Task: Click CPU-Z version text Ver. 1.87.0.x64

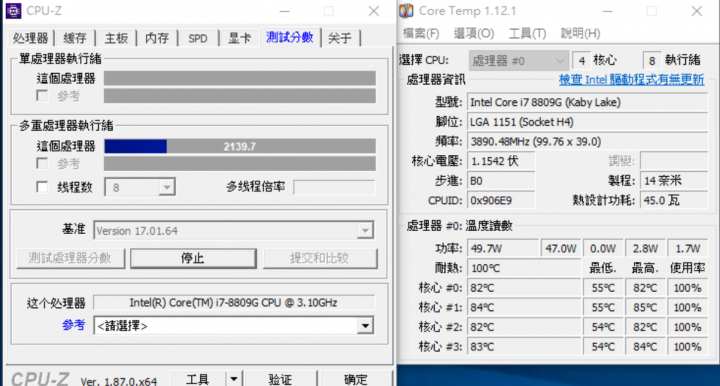Action: pos(119,381)
